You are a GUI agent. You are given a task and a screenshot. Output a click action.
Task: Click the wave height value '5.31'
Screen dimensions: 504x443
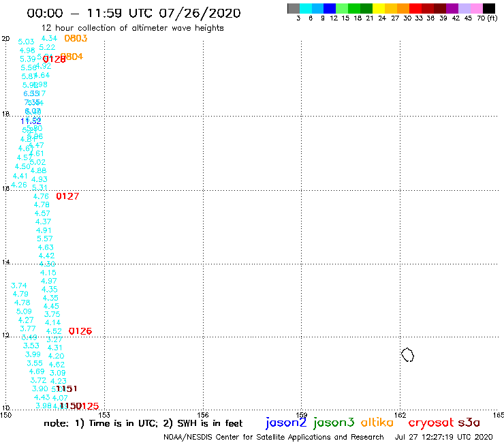(x=40, y=187)
